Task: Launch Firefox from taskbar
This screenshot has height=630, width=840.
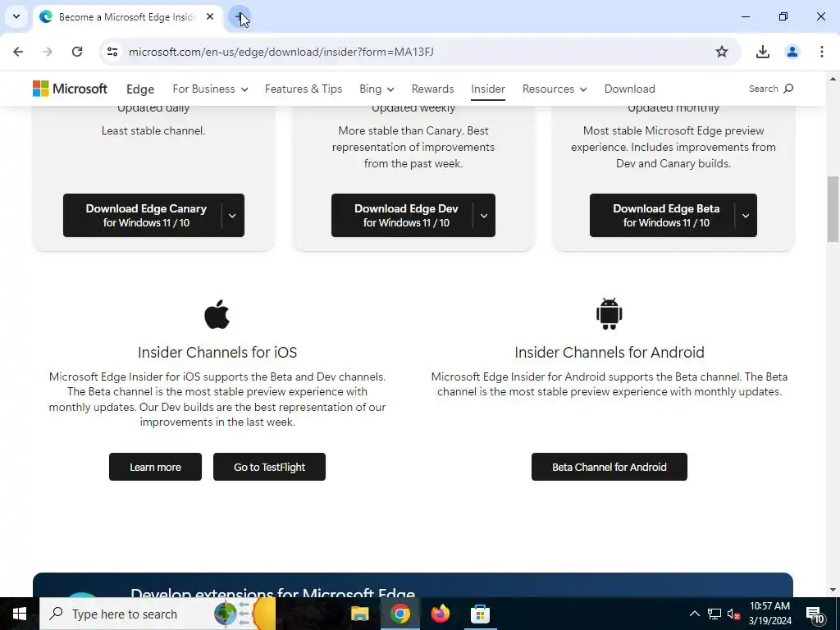Action: (441, 614)
